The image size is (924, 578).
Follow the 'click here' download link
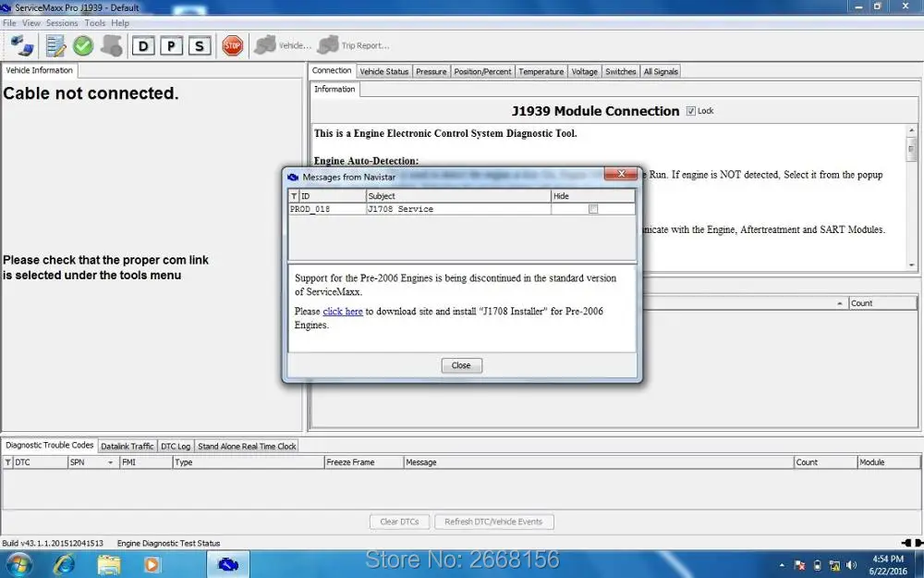[x=342, y=312]
